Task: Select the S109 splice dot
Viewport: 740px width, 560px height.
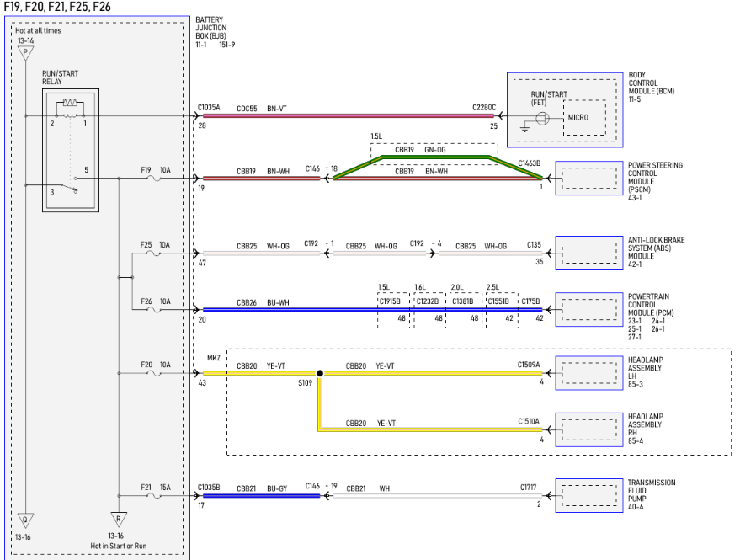Action: pos(320,373)
